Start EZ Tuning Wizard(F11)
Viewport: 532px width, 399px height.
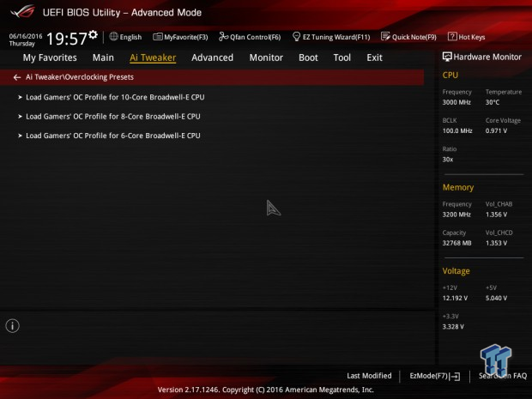click(x=336, y=37)
